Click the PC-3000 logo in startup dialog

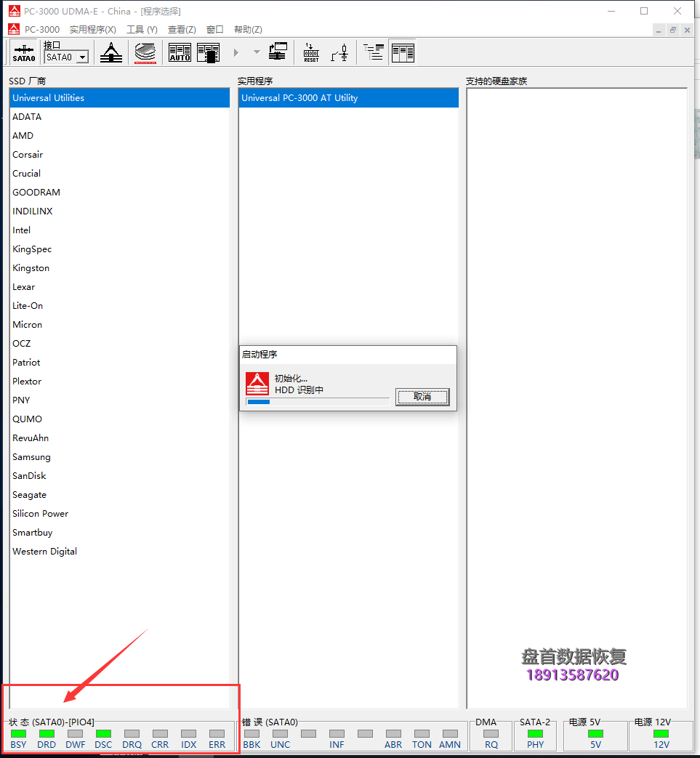(257, 383)
